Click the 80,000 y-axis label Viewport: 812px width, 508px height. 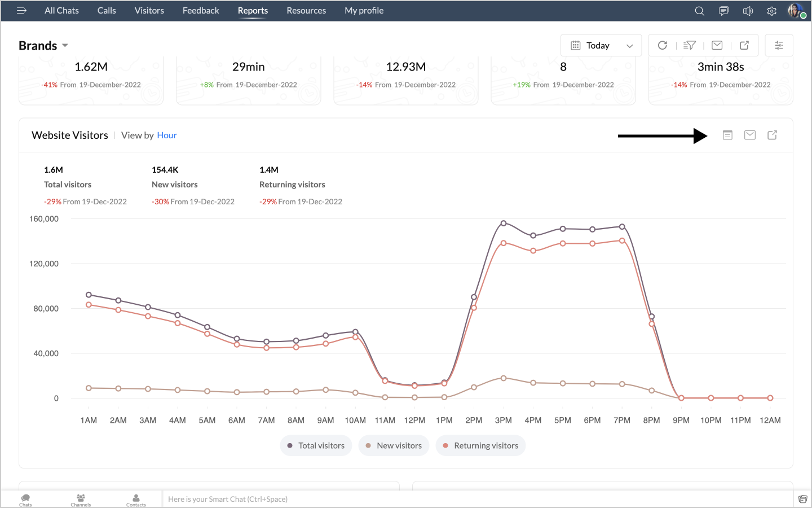pos(46,309)
